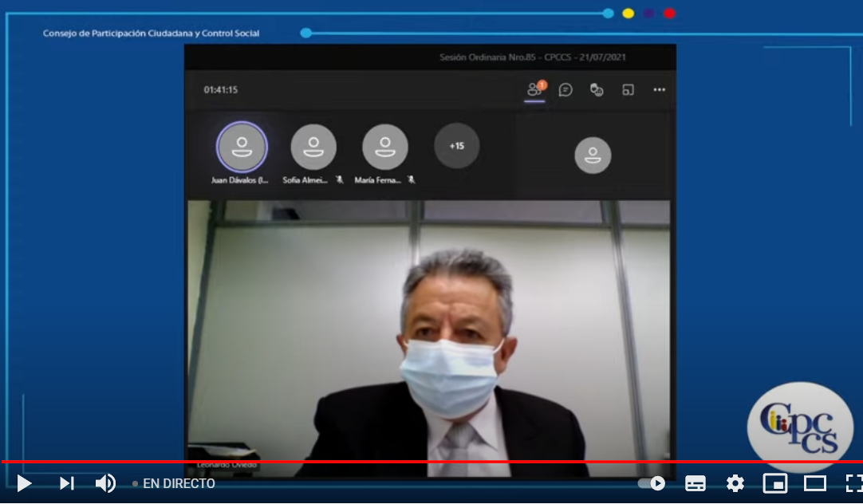863x504 pixels.
Task: Select Juan Dávalos participant avatar
Action: click(242, 147)
